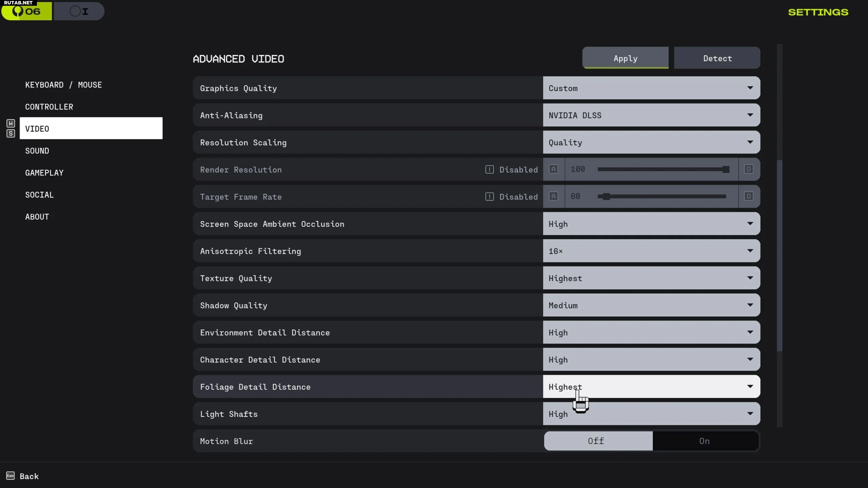The height and width of the screenshot is (488, 868).
Task: Click the Render Resolution disabled warning icon
Action: click(x=489, y=169)
